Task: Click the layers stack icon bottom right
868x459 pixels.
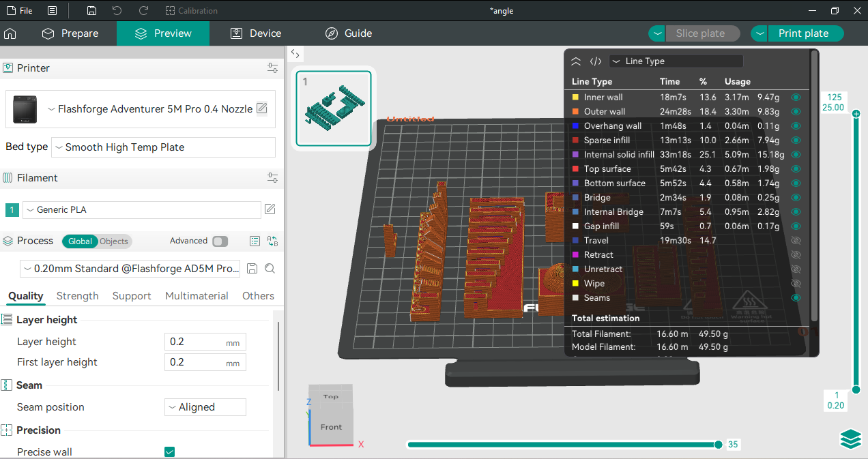Action: 851,440
